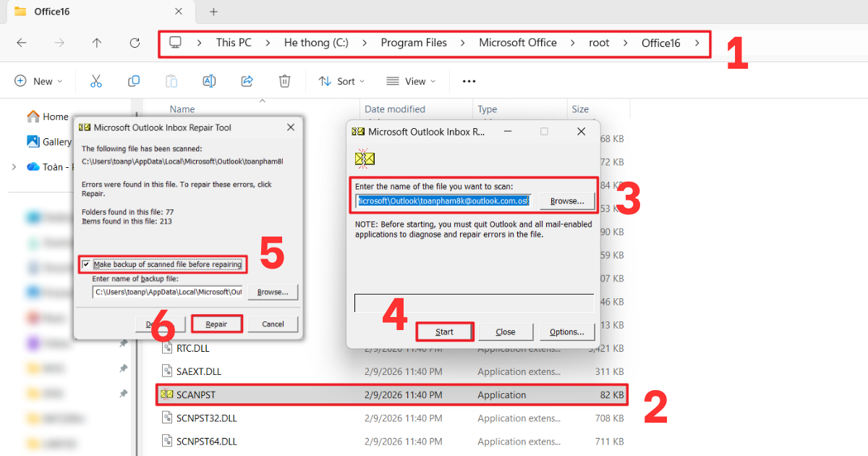This screenshot has width=868, height=456.
Task: Expand the Toàn cloud tree item
Action: 13,166
